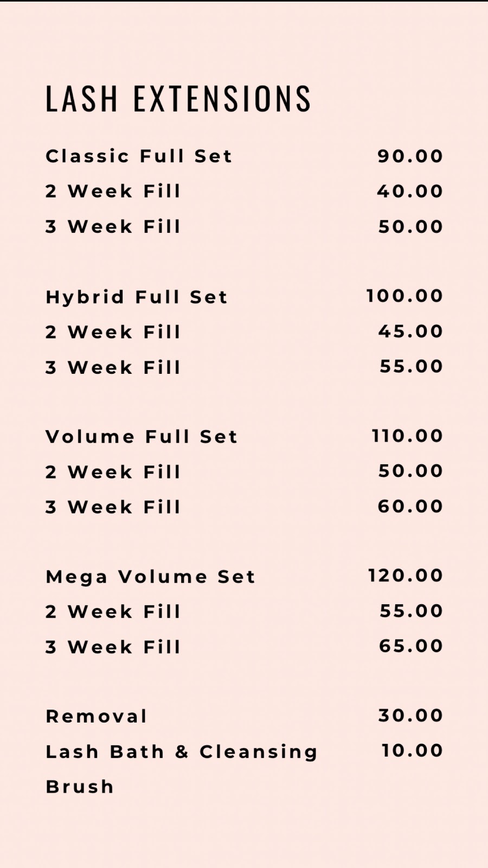Click the 100.00 price for Hybrid Full Set

pyautogui.click(x=405, y=296)
